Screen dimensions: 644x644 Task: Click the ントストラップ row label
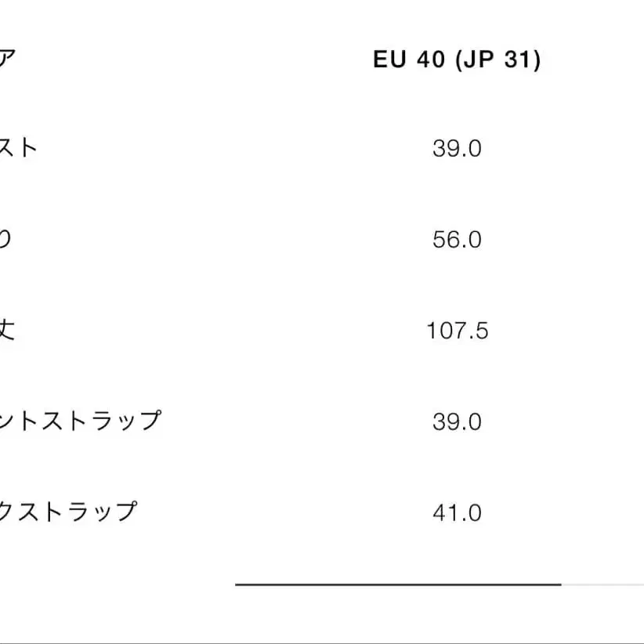point(79,421)
